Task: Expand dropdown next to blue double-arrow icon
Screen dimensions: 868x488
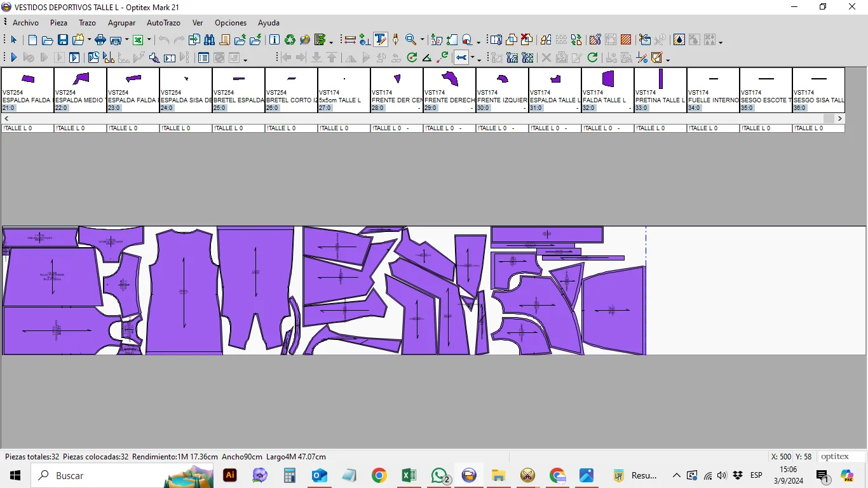Action: point(472,58)
